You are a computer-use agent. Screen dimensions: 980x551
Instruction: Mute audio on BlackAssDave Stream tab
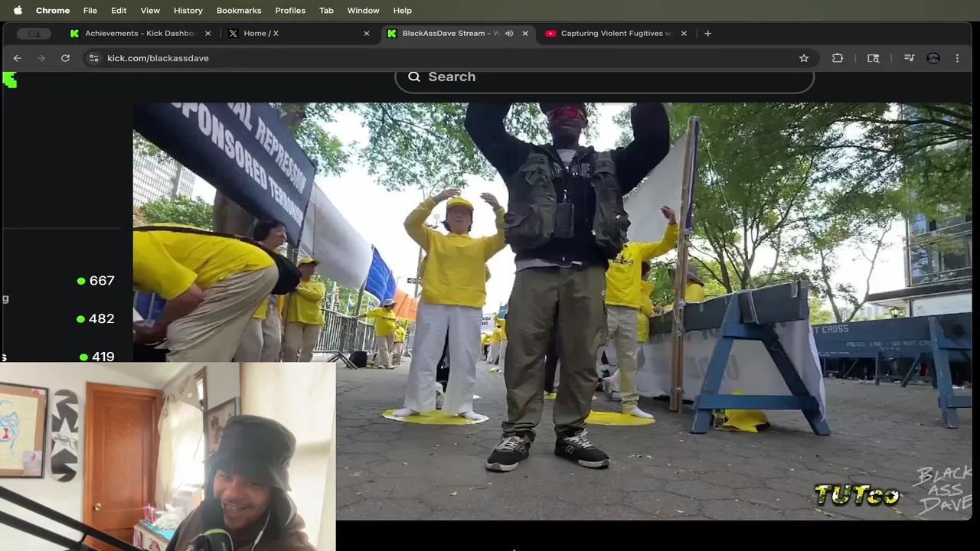point(509,34)
